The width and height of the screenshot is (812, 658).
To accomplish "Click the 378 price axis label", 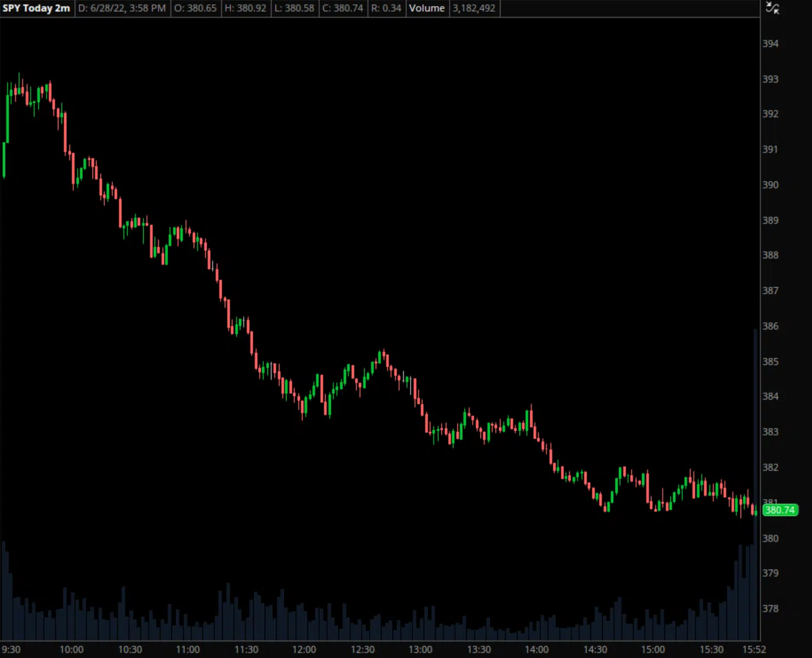I will point(771,609).
